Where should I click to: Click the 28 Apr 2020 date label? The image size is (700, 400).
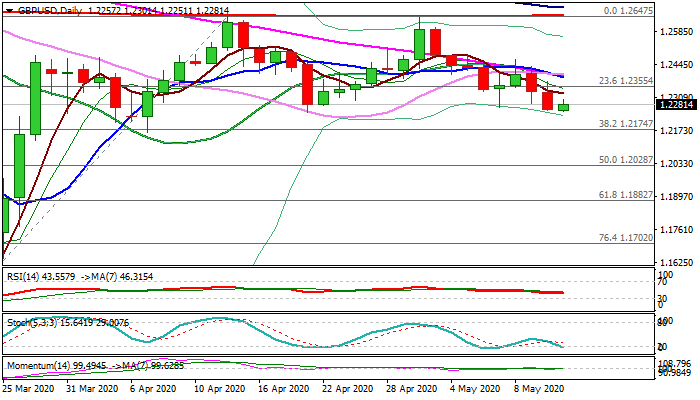(412, 387)
